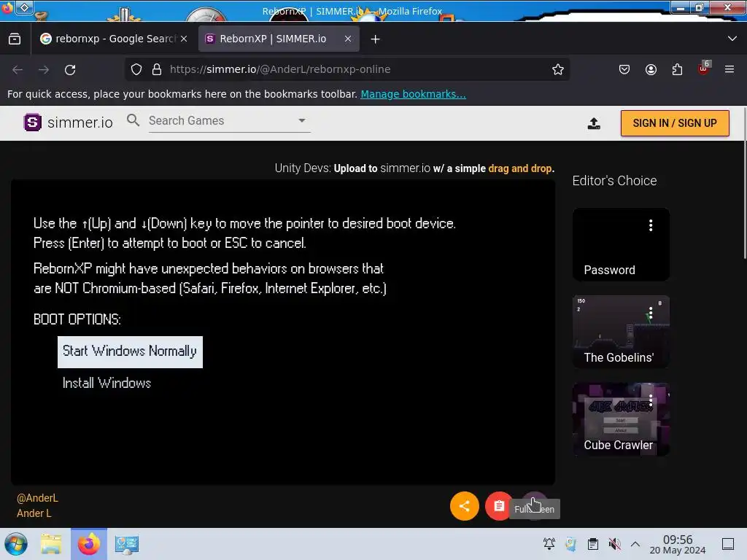747x560 pixels.
Task: Open the system settings taskbar icon
Action: point(127,544)
